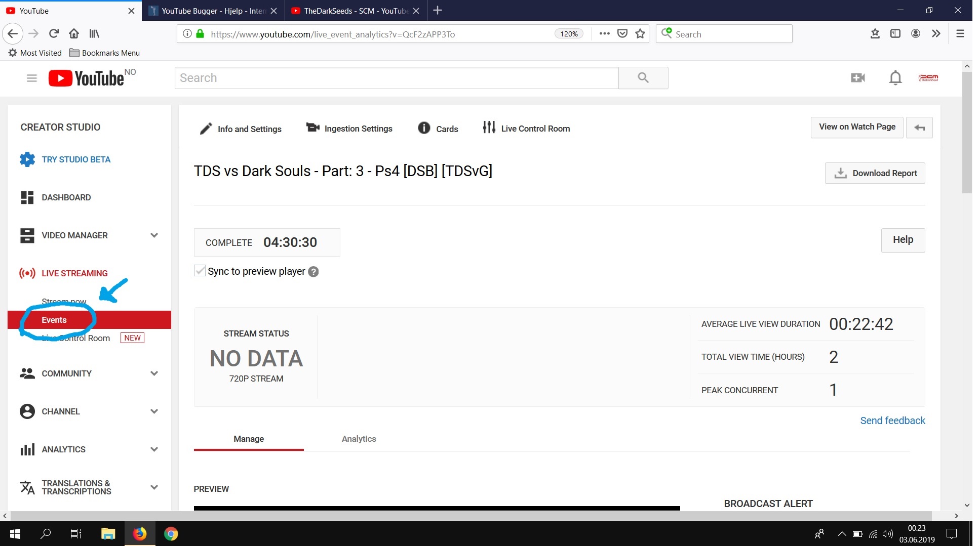Open Firefox page actions three-dot menu

[x=604, y=34]
